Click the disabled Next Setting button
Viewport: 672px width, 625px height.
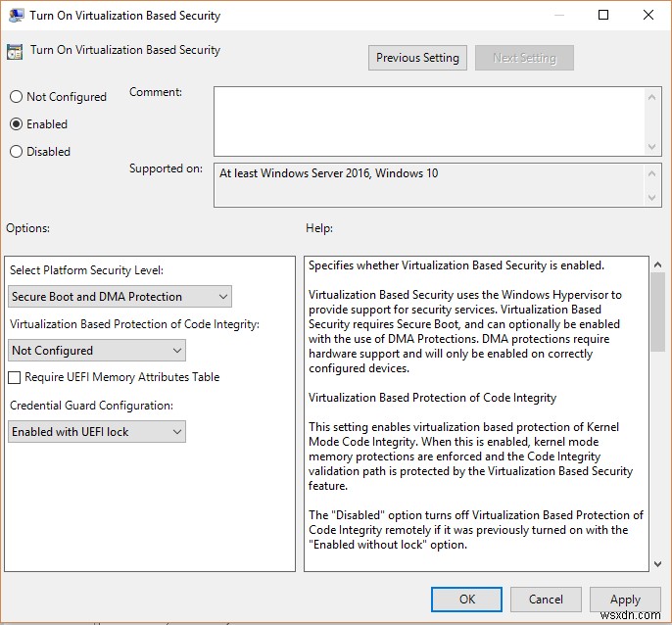[524, 58]
